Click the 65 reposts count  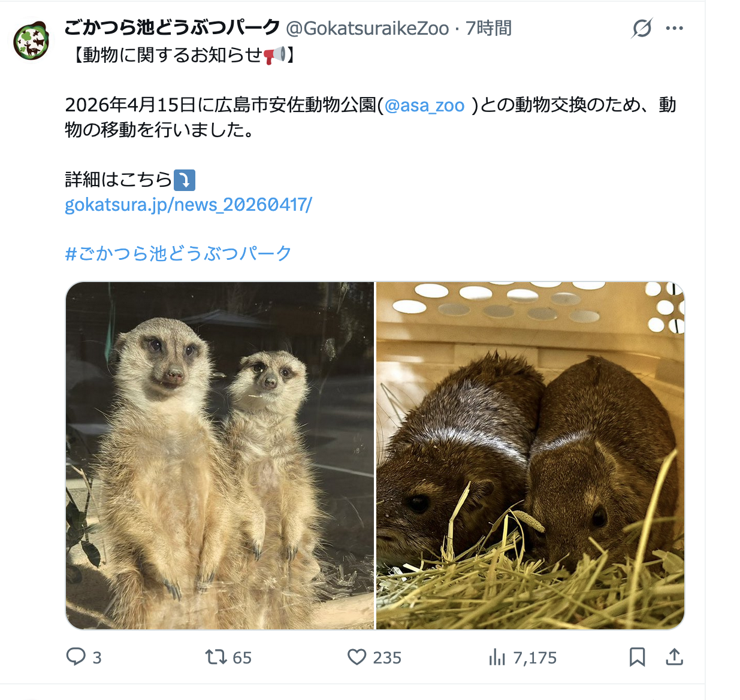point(242,657)
